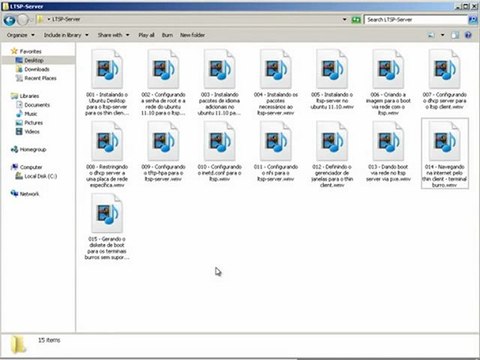Select video file 014 - Navegando na internet
This screenshot has height=360, width=480.
click(445, 154)
